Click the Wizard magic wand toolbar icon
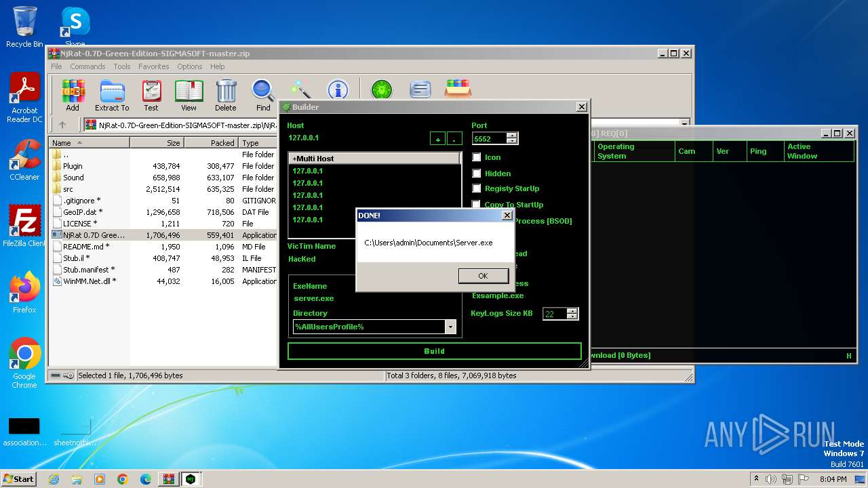 pyautogui.click(x=300, y=89)
